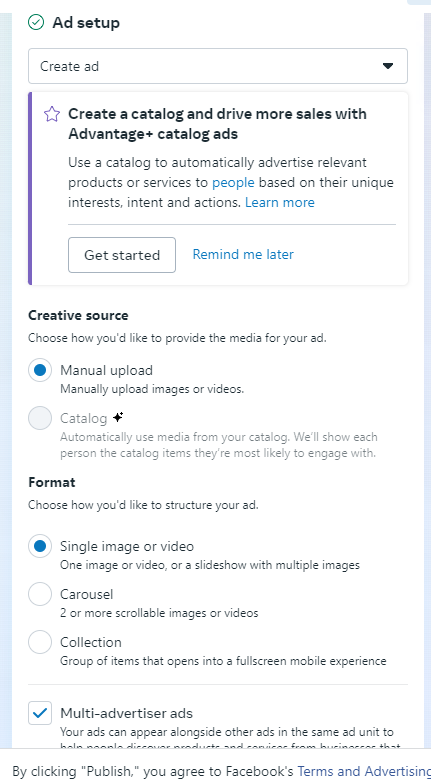Open the Create ad dropdown field
431x784 pixels.
click(218, 66)
